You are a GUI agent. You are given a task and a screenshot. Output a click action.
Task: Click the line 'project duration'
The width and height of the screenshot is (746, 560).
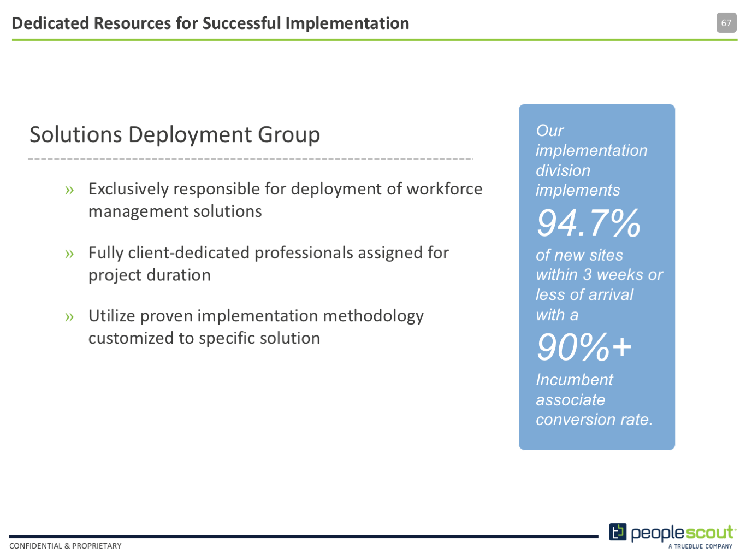tap(150, 275)
